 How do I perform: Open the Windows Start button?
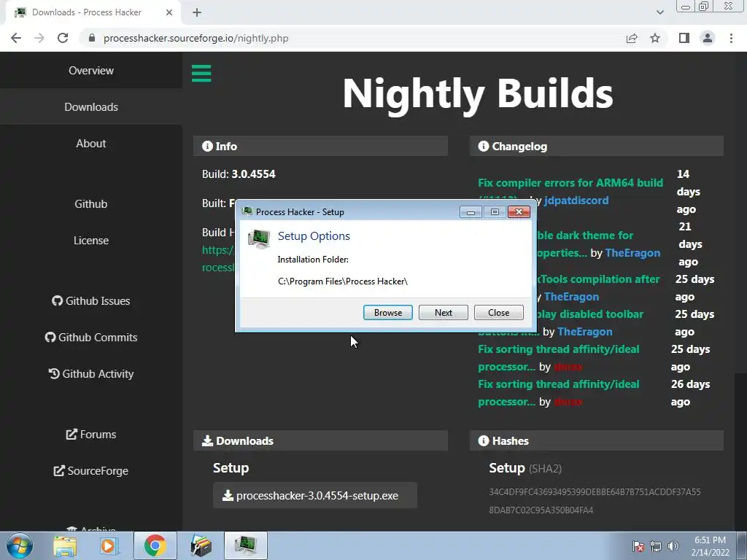[20, 545]
